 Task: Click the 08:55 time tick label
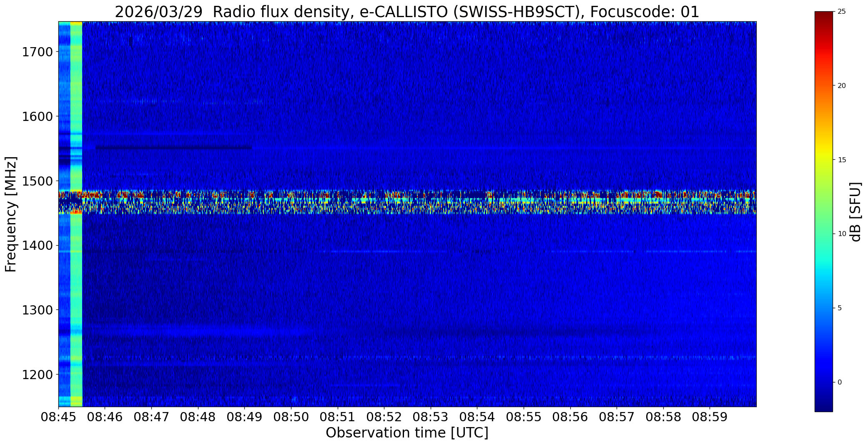pos(524,417)
